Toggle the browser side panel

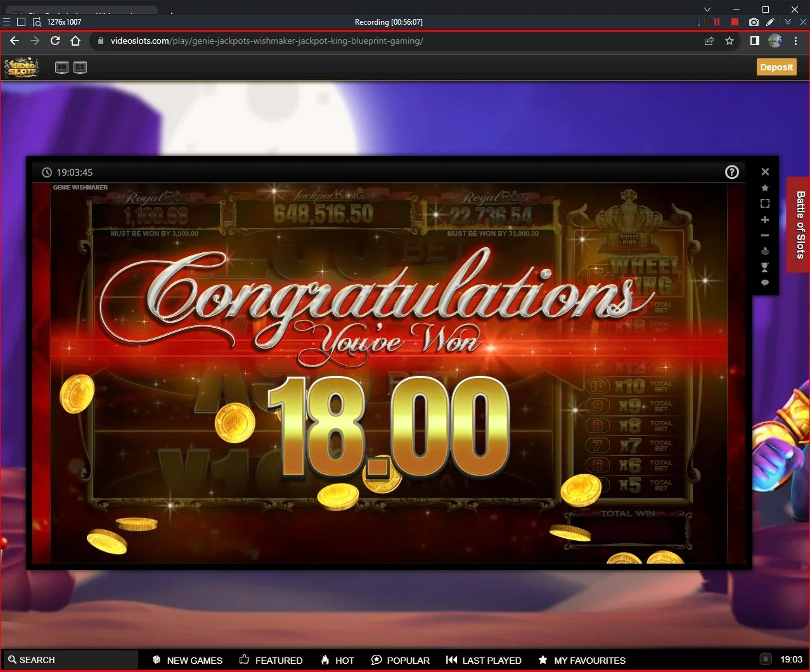click(754, 41)
